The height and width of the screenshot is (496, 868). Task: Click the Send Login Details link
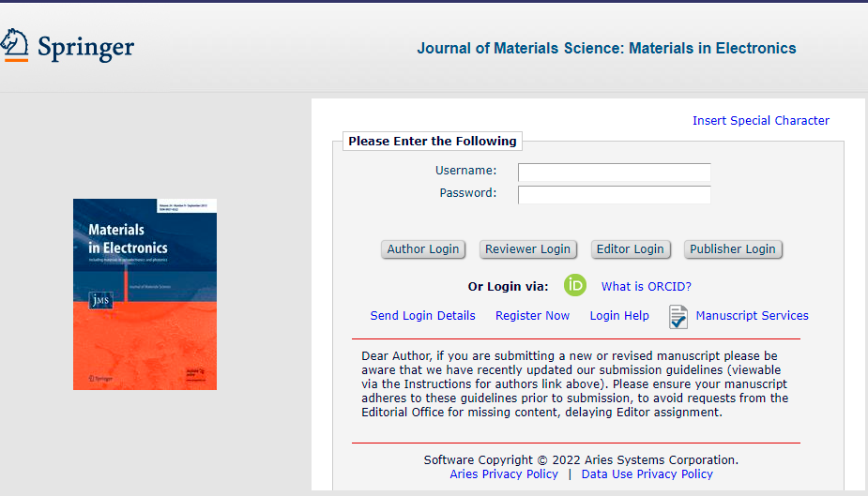(x=422, y=316)
